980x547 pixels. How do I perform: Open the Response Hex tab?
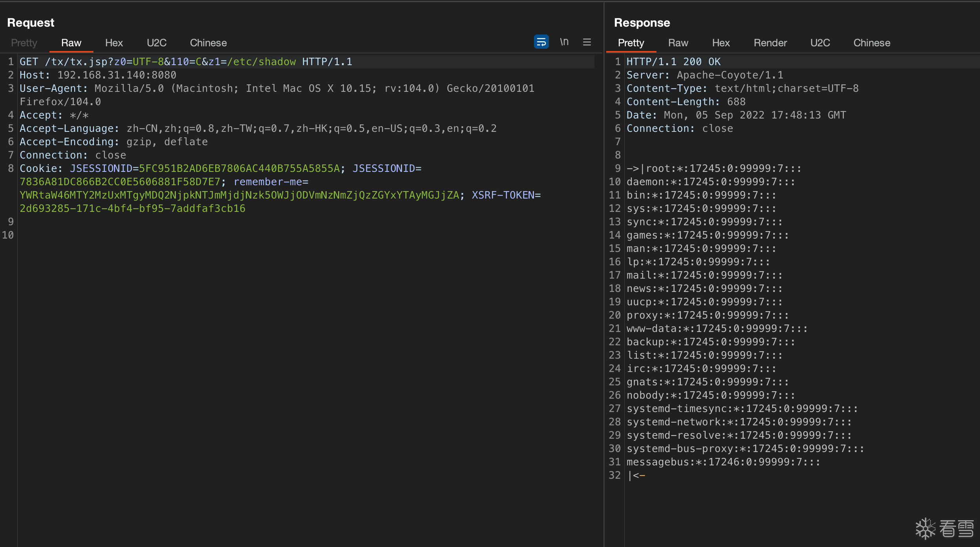click(x=721, y=43)
